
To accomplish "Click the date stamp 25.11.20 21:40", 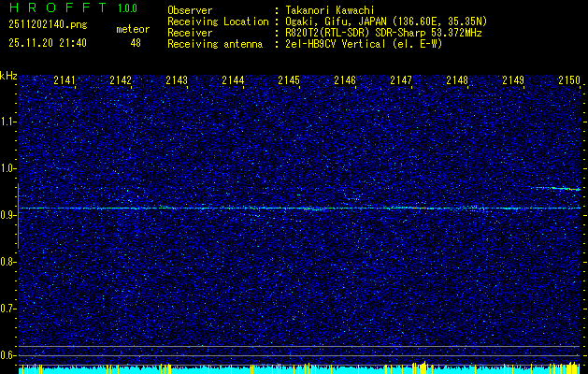I will (x=48, y=43).
